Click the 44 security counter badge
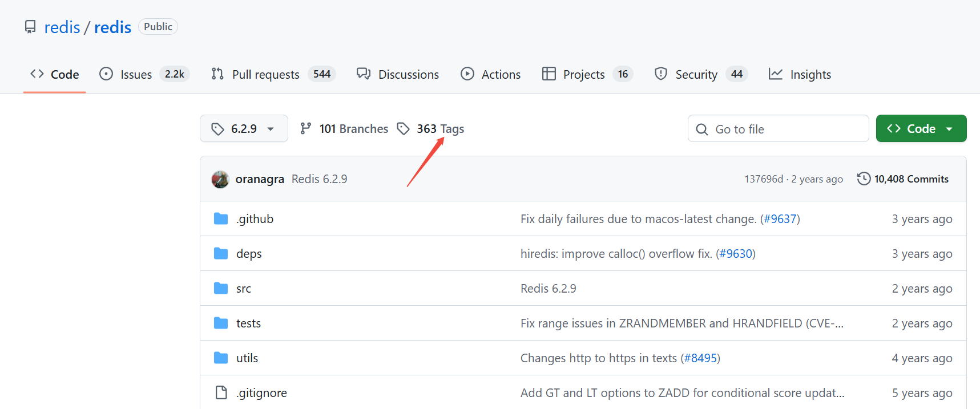Viewport: 980px width, 409px height. coord(737,74)
